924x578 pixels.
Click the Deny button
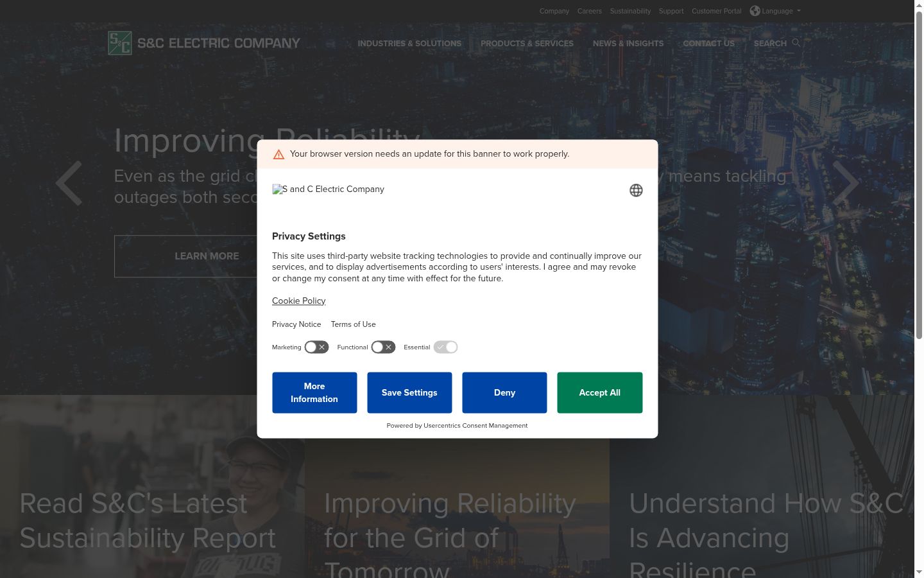[504, 392]
